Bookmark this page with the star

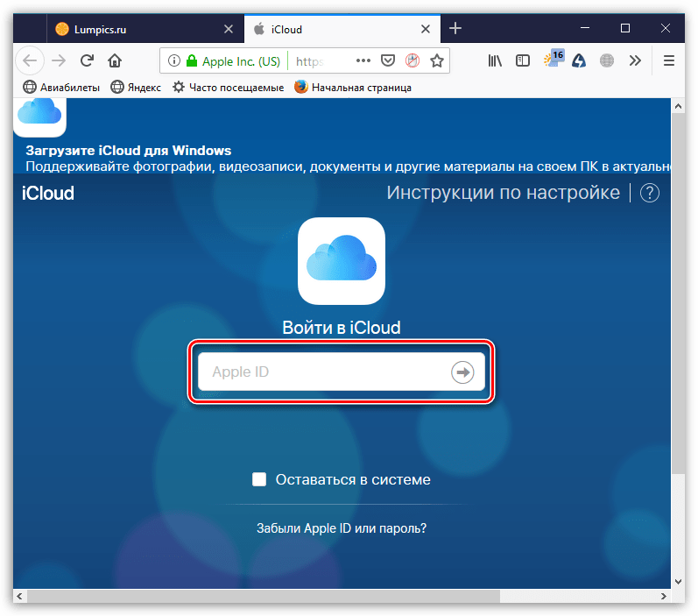tap(437, 60)
